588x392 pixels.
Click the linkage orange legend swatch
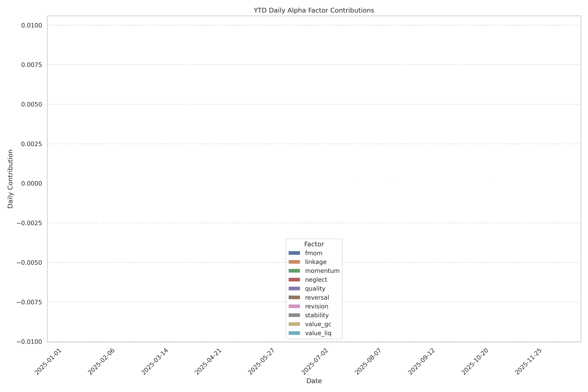[294, 262]
